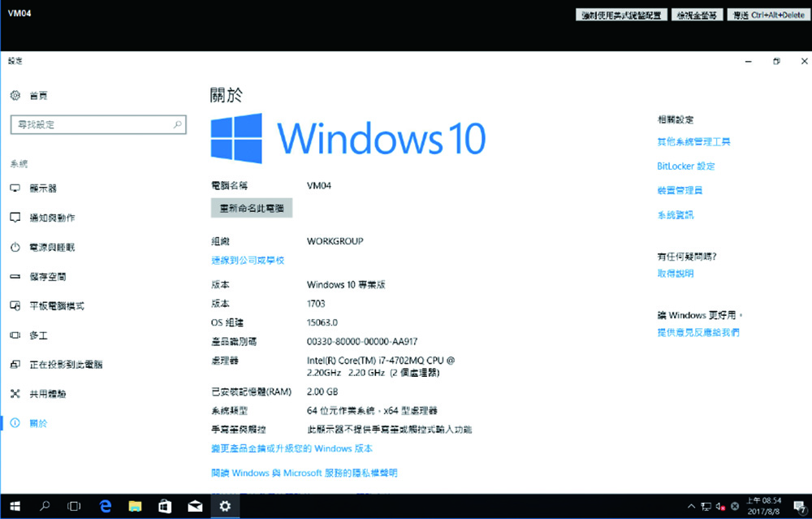Click the Ctrl+Alt+Delete send button
Viewport: 812px width, 519px height.
coord(768,15)
